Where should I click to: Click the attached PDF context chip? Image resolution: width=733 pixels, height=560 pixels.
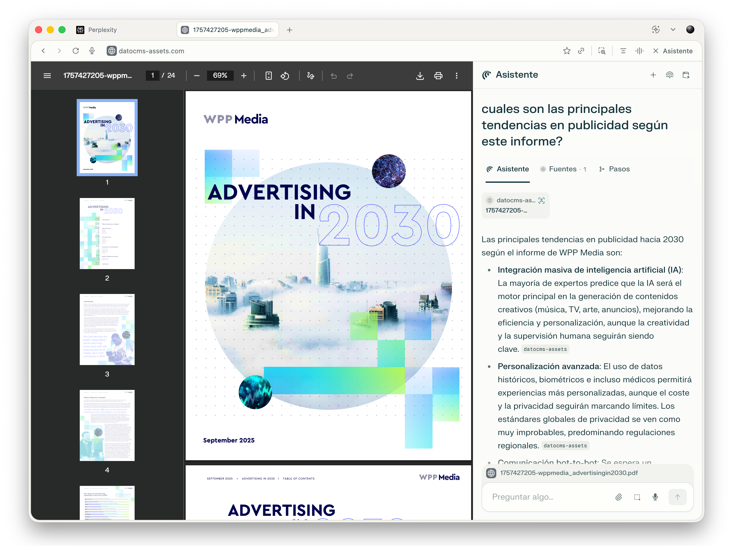click(587, 473)
